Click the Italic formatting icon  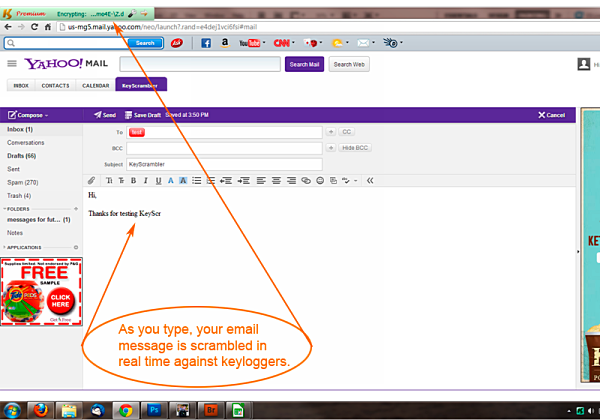(x=145, y=180)
